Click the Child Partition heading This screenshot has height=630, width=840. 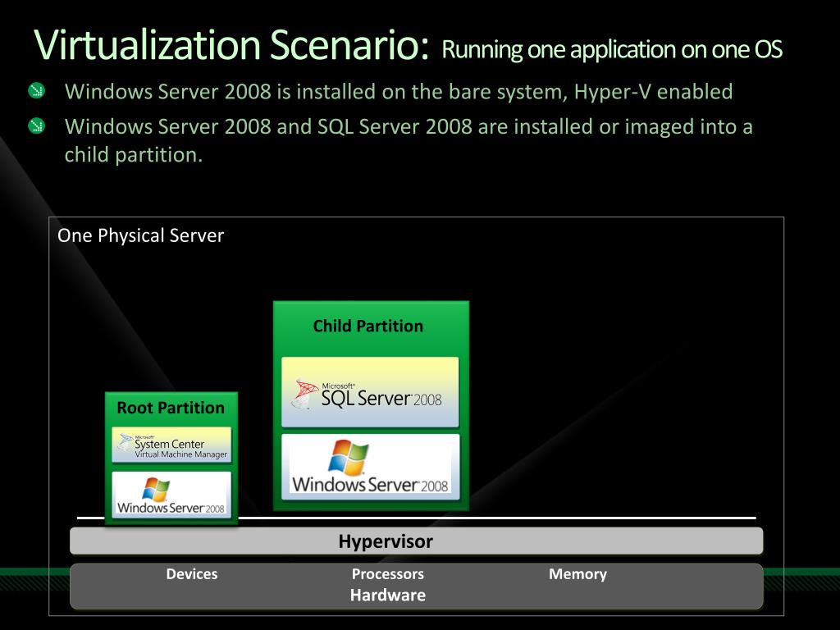tap(368, 326)
